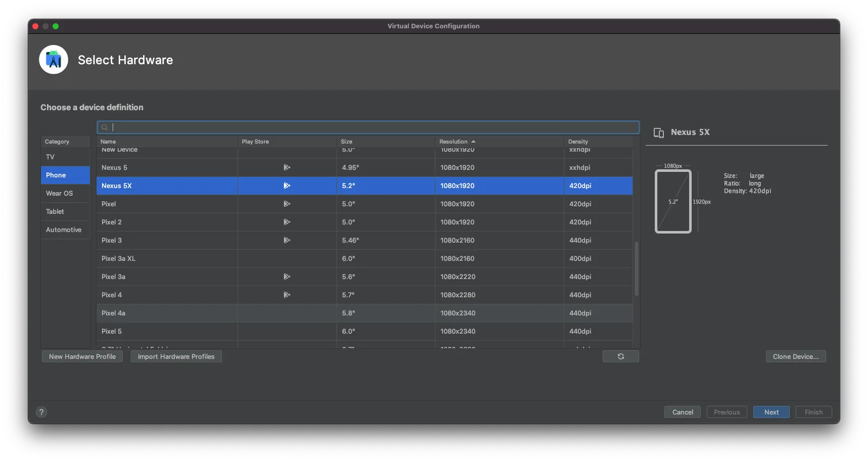Select the Automotive category
This screenshot has width=868, height=461.
(x=65, y=229)
